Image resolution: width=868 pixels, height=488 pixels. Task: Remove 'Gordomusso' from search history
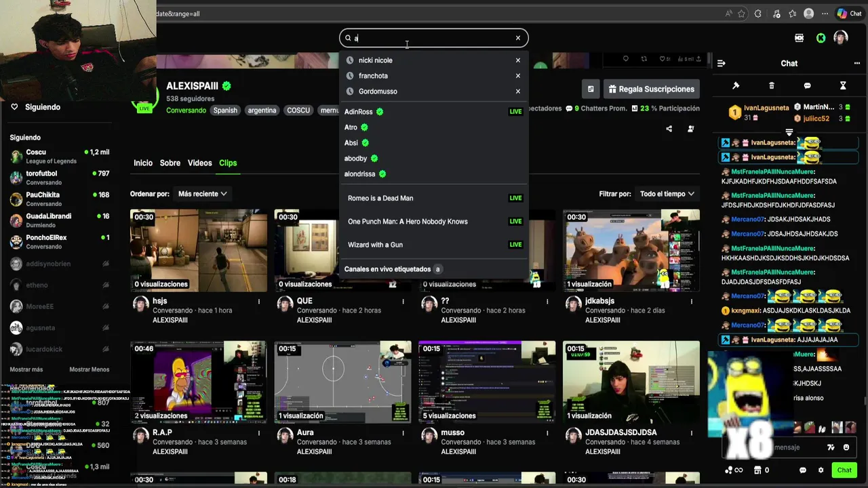[x=518, y=91]
